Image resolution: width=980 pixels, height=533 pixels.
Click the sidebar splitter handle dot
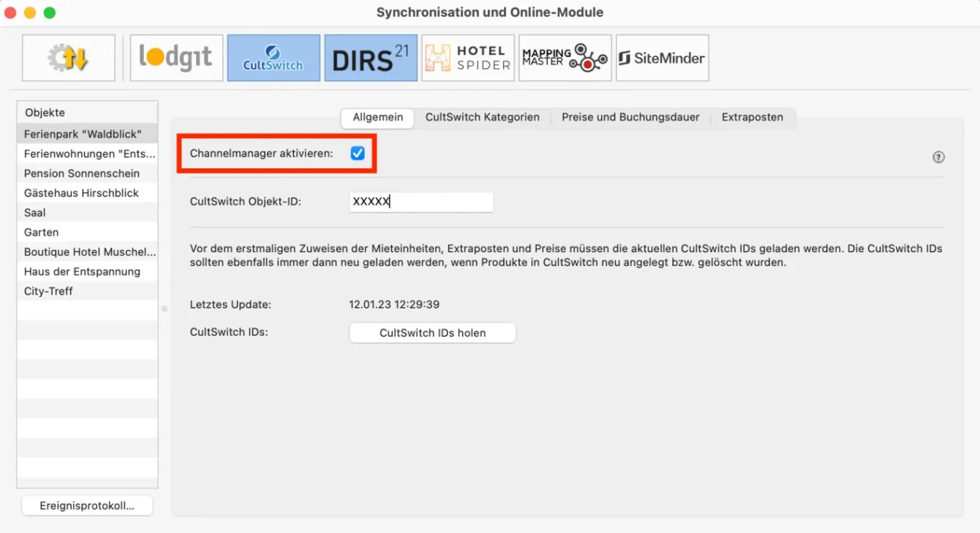click(x=165, y=309)
